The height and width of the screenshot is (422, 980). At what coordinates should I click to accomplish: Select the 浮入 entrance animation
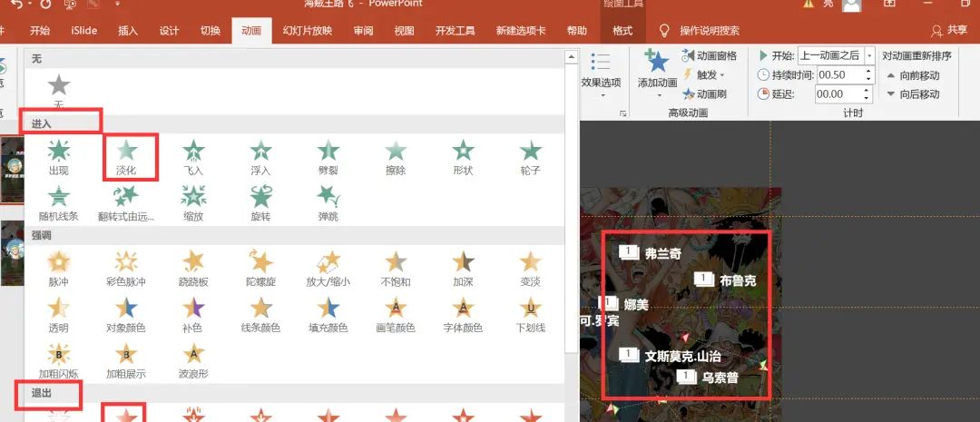pos(260,156)
